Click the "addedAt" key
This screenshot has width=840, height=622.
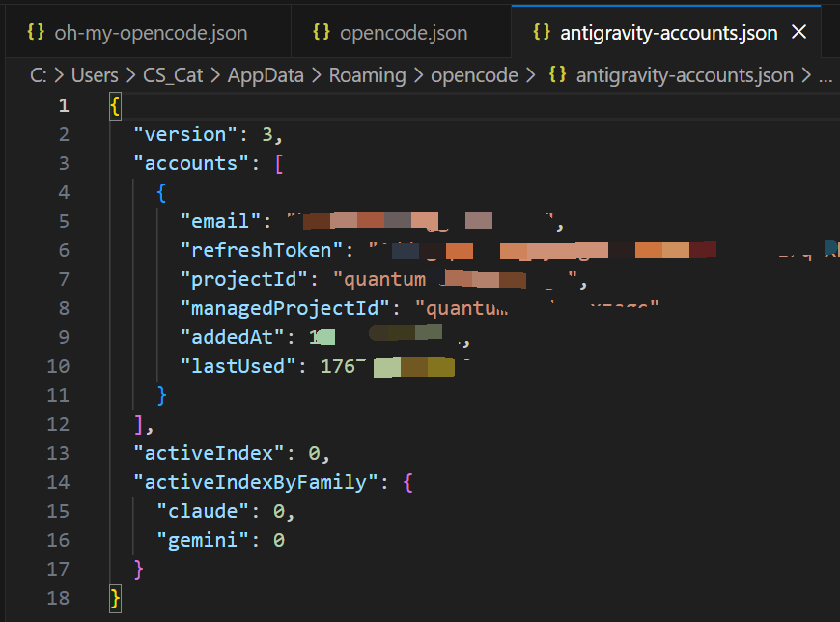point(232,337)
